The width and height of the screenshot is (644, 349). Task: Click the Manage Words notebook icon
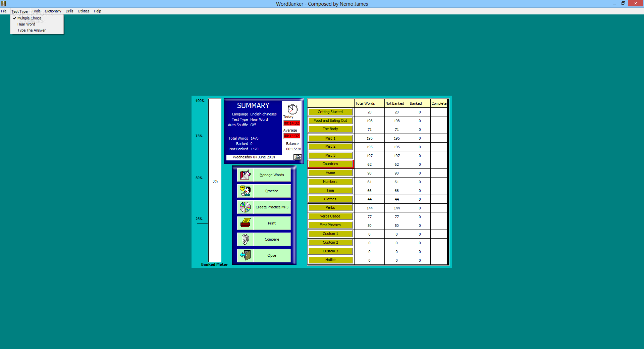click(x=245, y=175)
